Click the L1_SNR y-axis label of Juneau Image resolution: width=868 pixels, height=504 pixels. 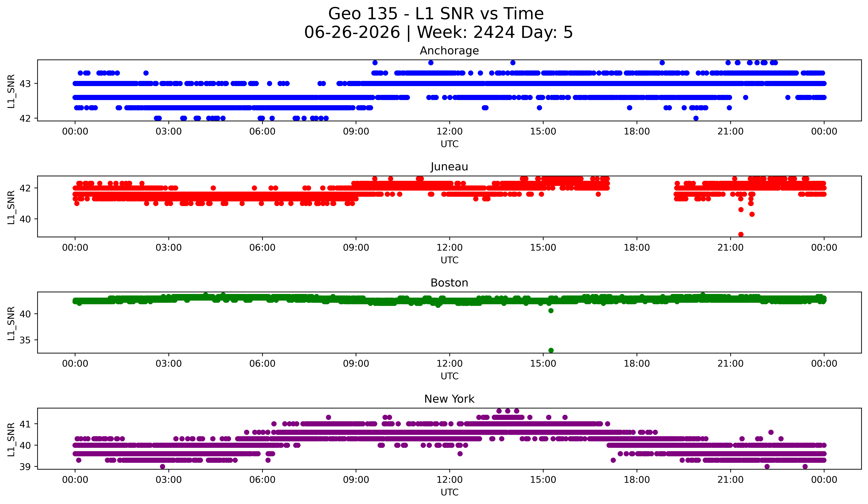11,207
